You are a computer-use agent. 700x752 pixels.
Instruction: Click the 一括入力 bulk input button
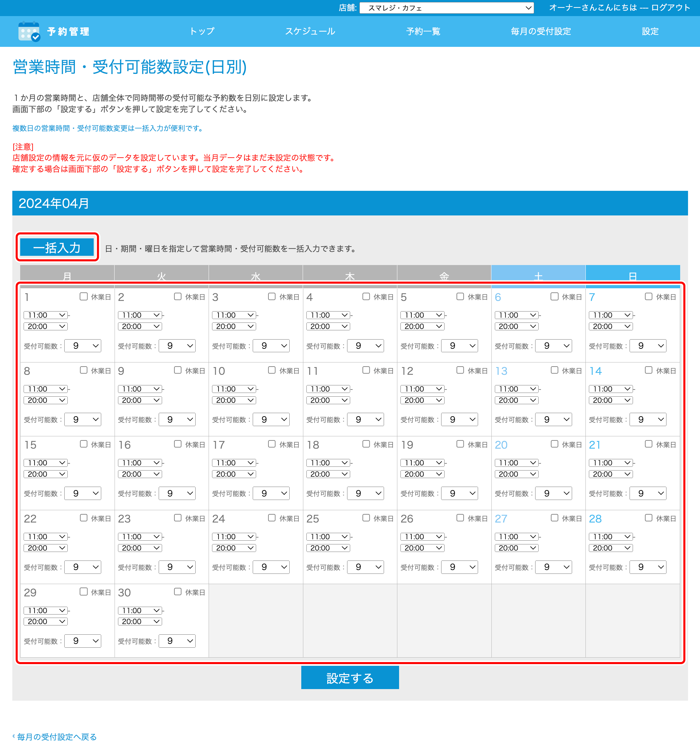[57, 247]
